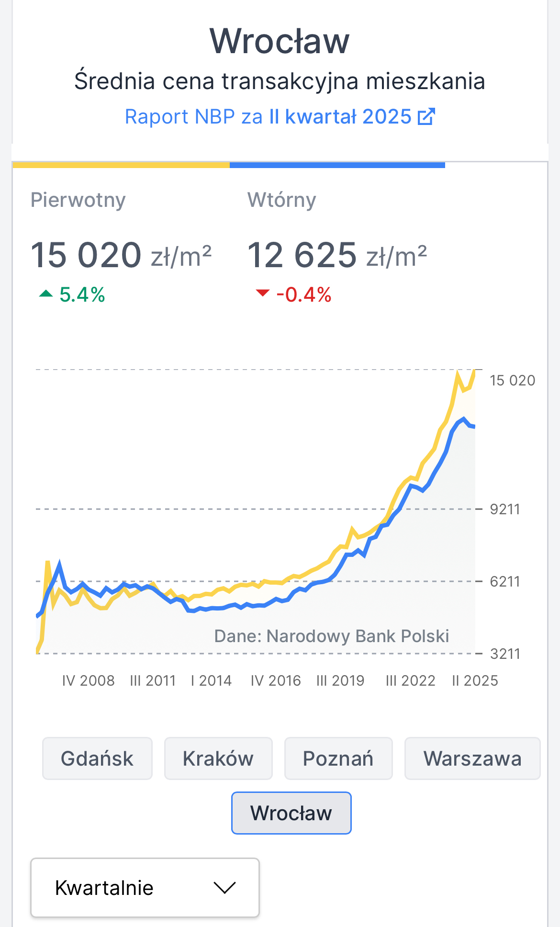Switch the chart to Kraków
The height and width of the screenshot is (927, 560).
[x=218, y=758]
